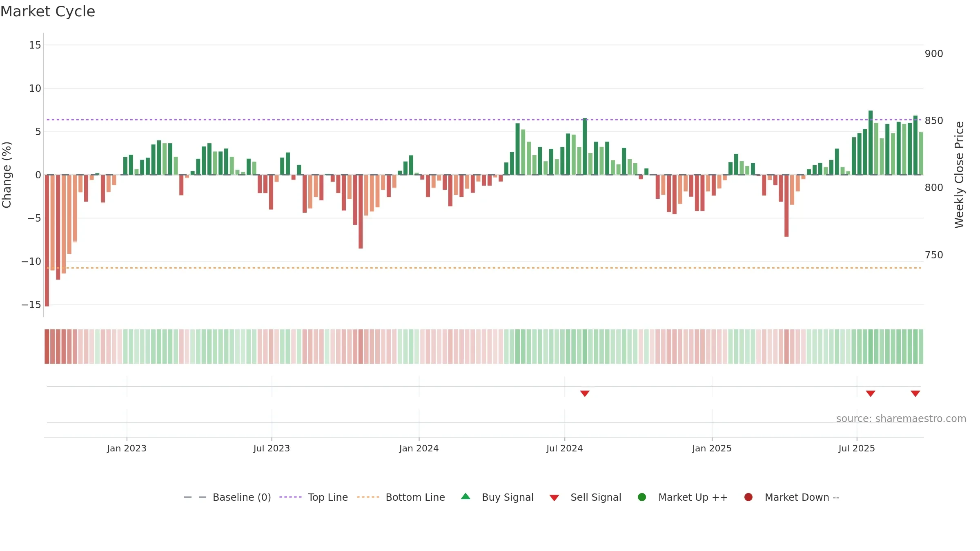Click the 15 percent tick label
Screen dimensions: 980x551
pyautogui.click(x=35, y=45)
